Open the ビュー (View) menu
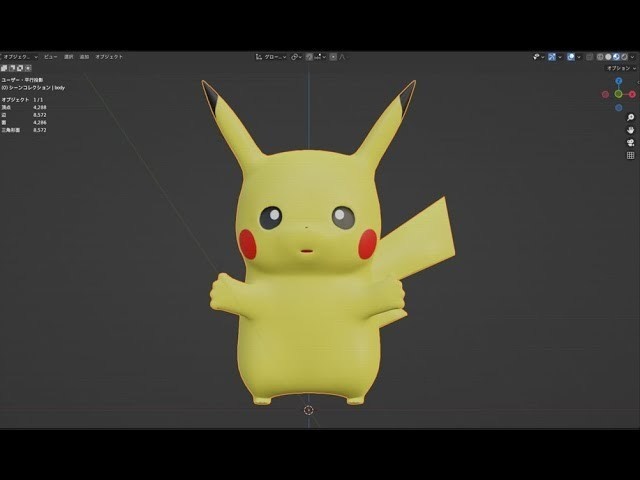640x480 pixels. 51,57
